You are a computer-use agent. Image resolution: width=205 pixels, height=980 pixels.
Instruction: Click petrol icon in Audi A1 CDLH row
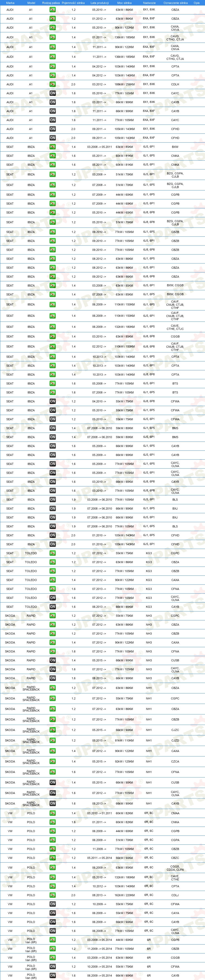[x=52, y=85]
